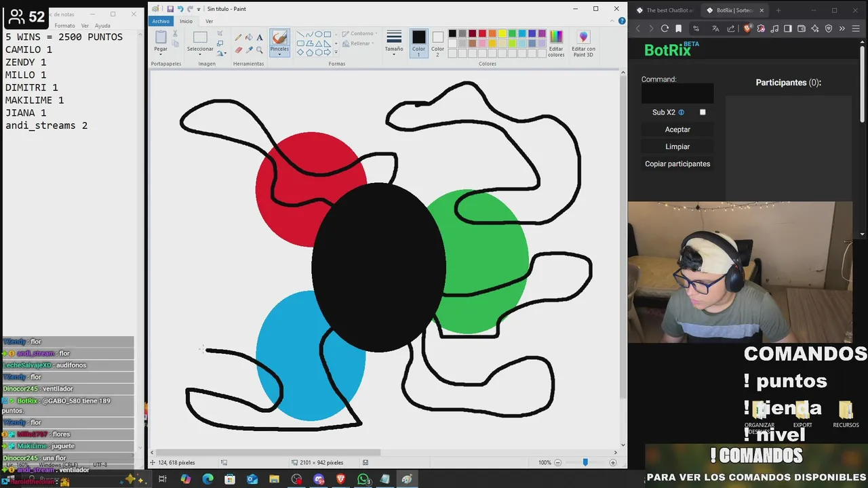
Task: Reload the page in Brave browser
Action: pyautogui.click(x=665, y=28)
